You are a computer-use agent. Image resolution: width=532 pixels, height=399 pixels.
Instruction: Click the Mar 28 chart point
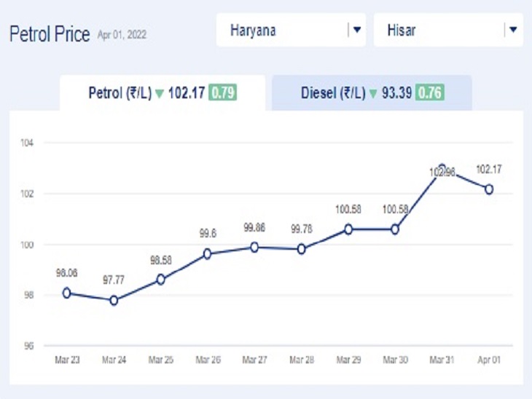coord(301,249)
